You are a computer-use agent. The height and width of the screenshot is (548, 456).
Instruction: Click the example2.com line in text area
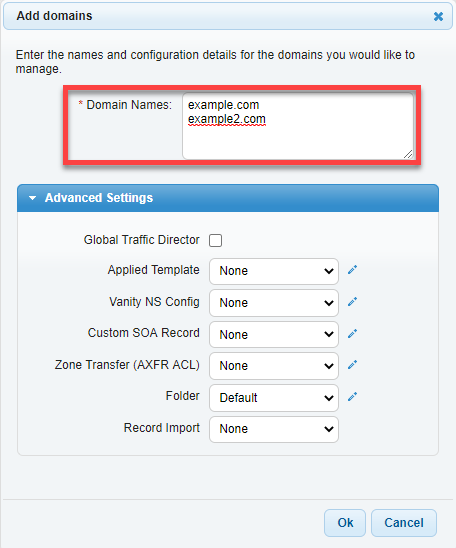(227, 119)
